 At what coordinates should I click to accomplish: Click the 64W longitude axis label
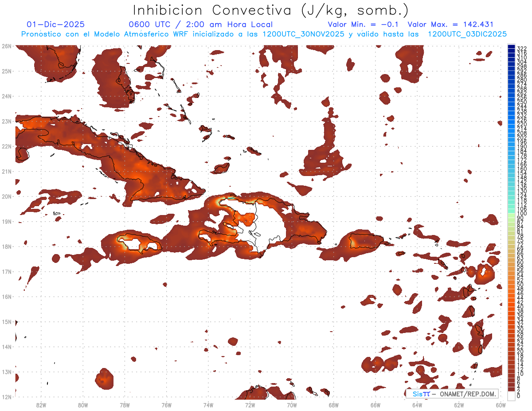pyautogui.click(x=417, y=404)
